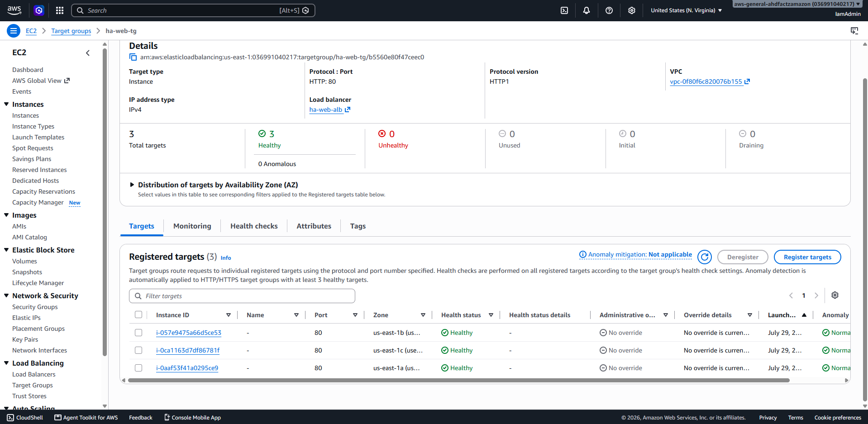Switch to the Health checks tab
The width and height of the screenshot is (868, 424).
(254, 226)
